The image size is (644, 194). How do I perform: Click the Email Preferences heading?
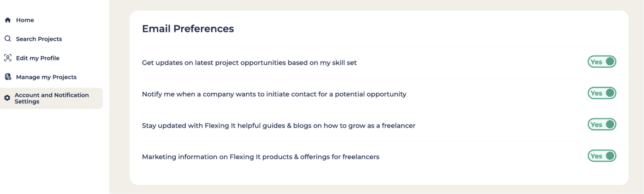[x=188, y=29]
